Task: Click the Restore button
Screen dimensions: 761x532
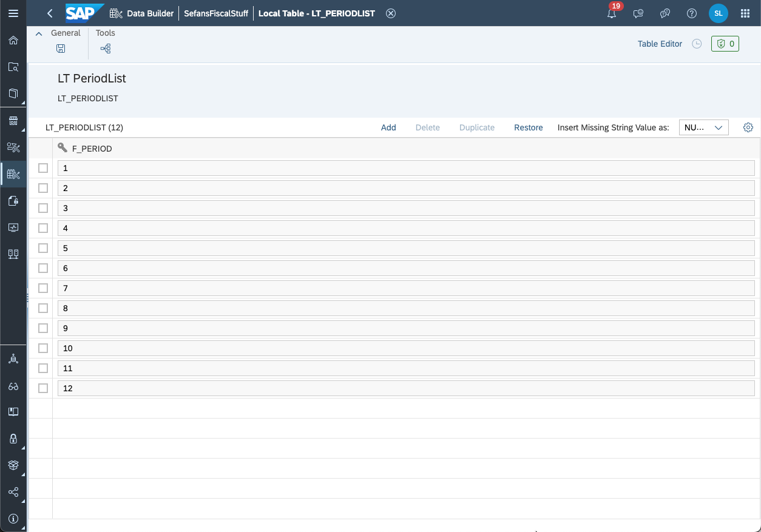Action: pos(529,127)
